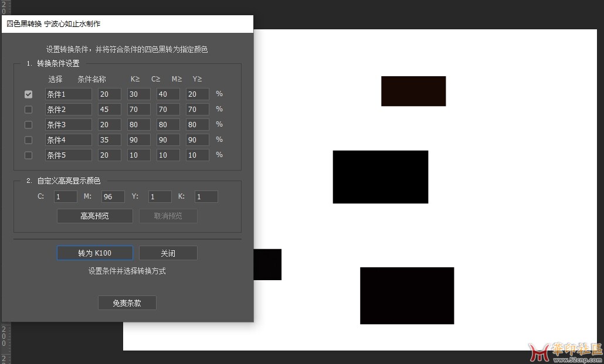Viewport: 604px width, 364px height.
Task: Open the 免责条款 disclaimer button
Action: pyautogui.click(x=127, y=303)
